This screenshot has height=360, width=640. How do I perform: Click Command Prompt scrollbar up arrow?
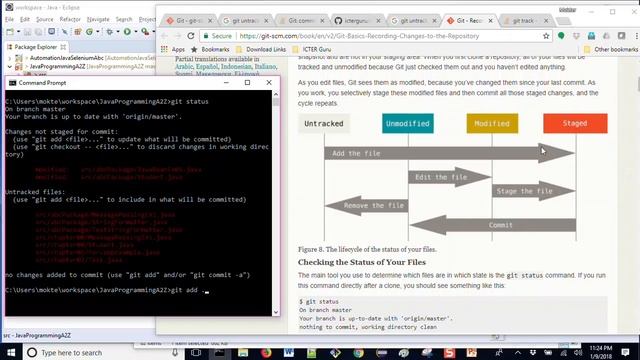click(x=276, y=94)
